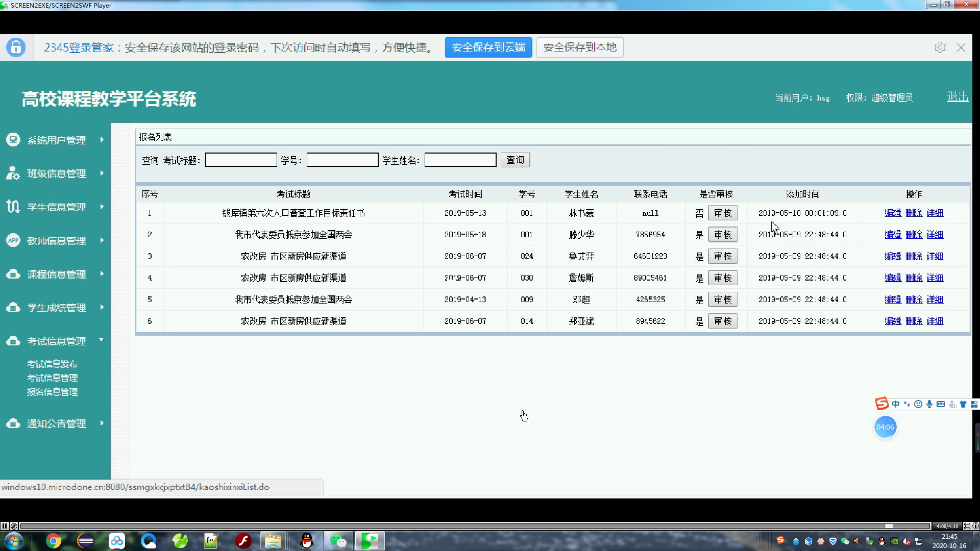This screenshot has width=980, height=551.
Task: Click the 查询 search button
Action: pos(515,160)
